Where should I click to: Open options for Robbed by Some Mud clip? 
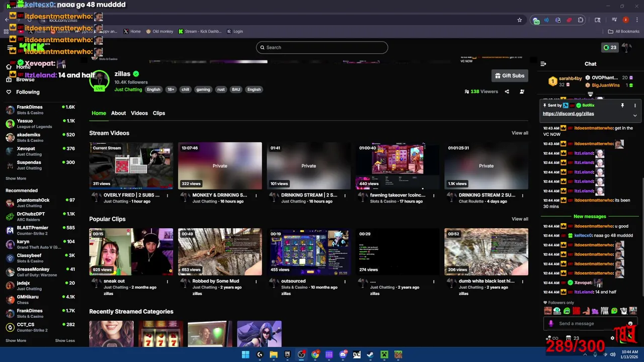click(256, 282)
